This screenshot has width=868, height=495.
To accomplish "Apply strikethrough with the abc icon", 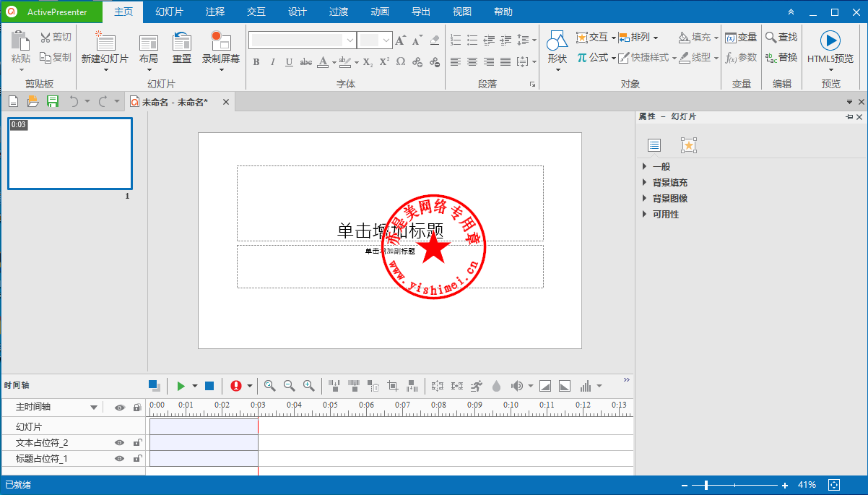I will [x=306, y=62].
